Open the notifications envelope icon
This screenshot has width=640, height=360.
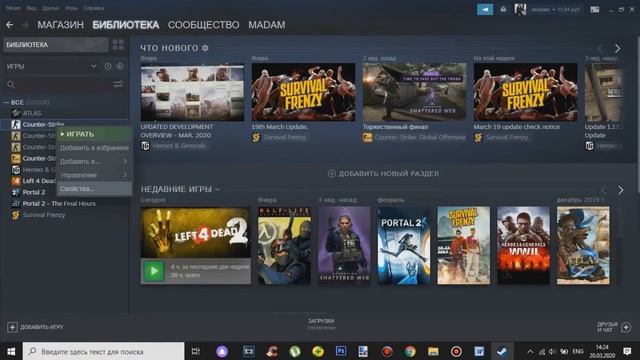pyautogui.click(x=503, y=9)
